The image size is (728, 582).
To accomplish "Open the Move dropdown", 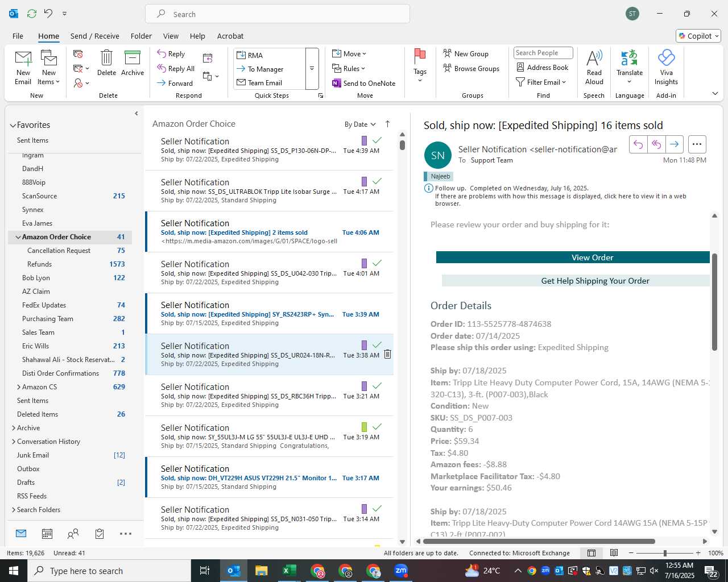I will coord(349,54).
